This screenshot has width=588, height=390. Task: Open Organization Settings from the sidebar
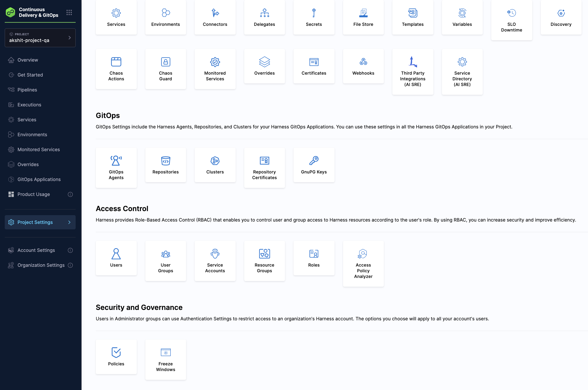tap(41, 265)
